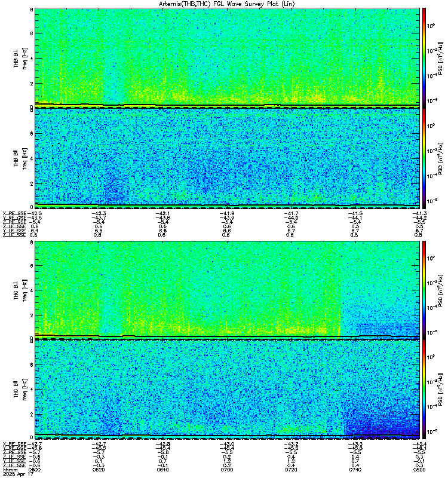Click the PSD [nT²/Hz] label of THC B∥ color bar
Screen dimensions: 448x478
[441, 390]
